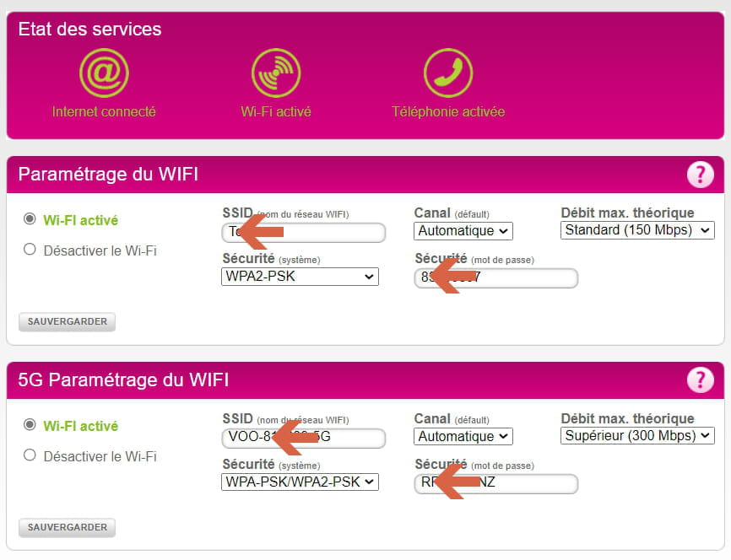Image resolution: width=731 pixels, height=560 pixels.
Task: Select Désactiver le Wi-Fi in 5G section
Action: [x=30, y=455]
